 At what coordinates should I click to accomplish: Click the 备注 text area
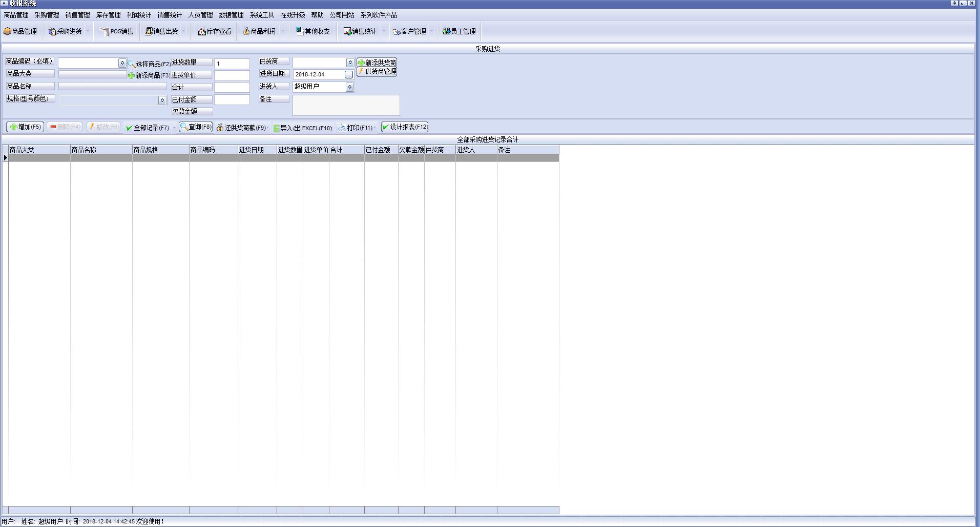[x=346, y=105]
